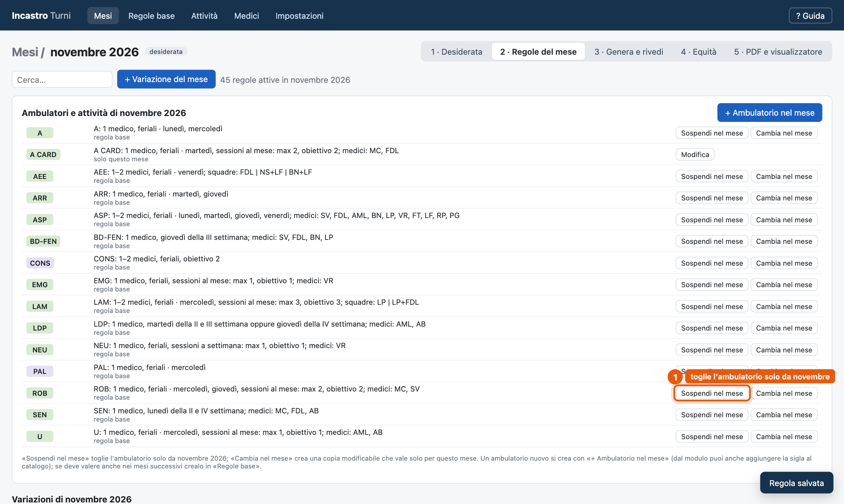Screen dimensions: 844x504
Task: Suspend ROB for this month
Action: pos(712,393)
